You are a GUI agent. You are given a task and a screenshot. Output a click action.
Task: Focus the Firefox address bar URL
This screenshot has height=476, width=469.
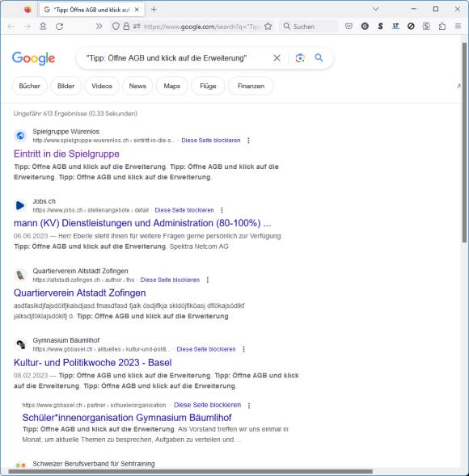(201, 27)
